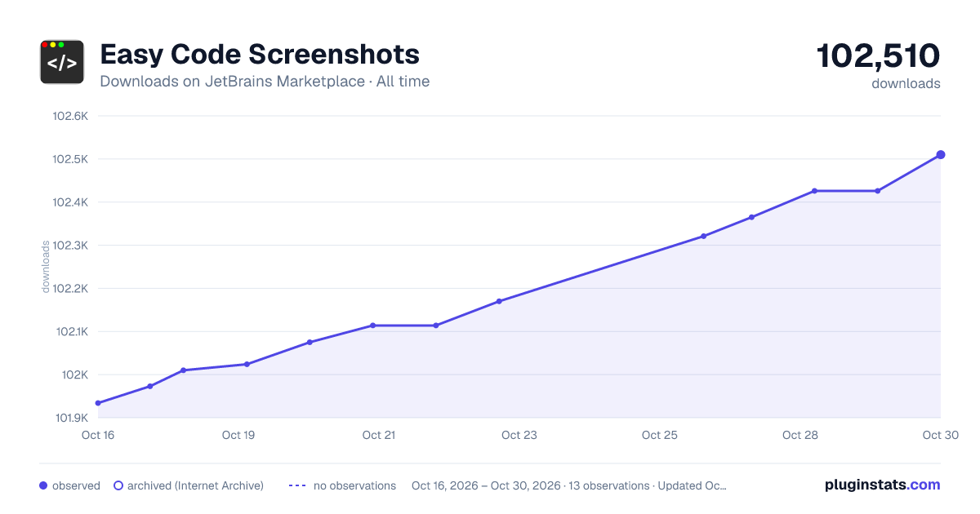This screenshot has height=514, width=980.
Task: Select the final Oct 30 data point
Action: tap(941, 154)
